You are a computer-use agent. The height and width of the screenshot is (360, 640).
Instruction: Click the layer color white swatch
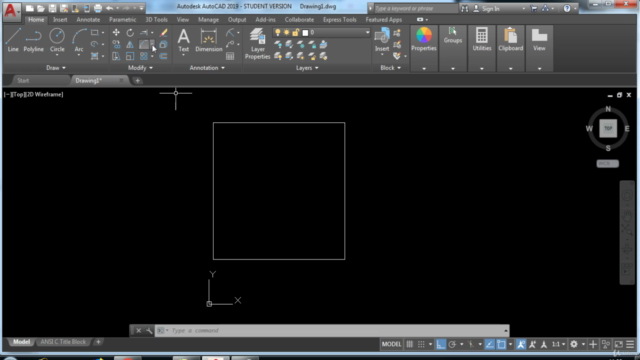[x=305, y=33]
